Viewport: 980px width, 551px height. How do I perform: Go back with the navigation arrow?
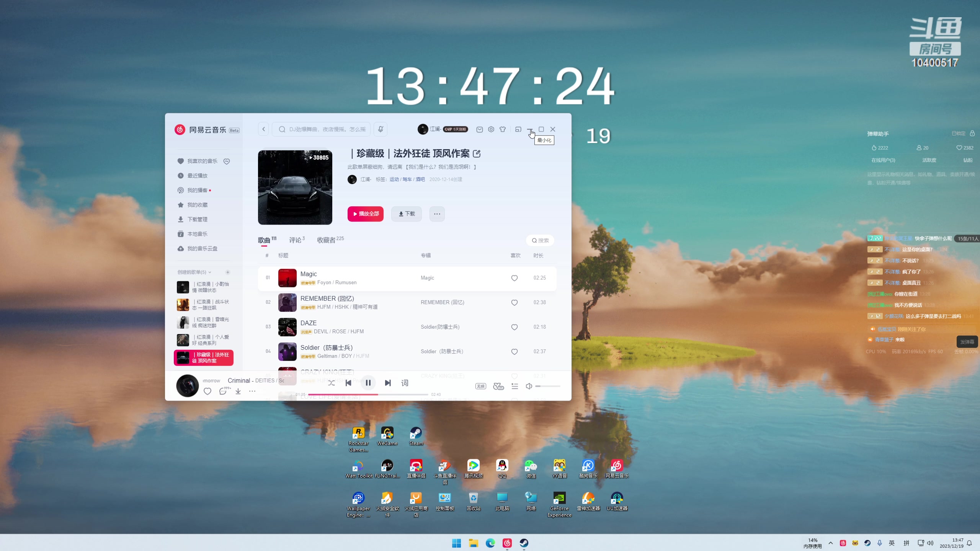263,129
